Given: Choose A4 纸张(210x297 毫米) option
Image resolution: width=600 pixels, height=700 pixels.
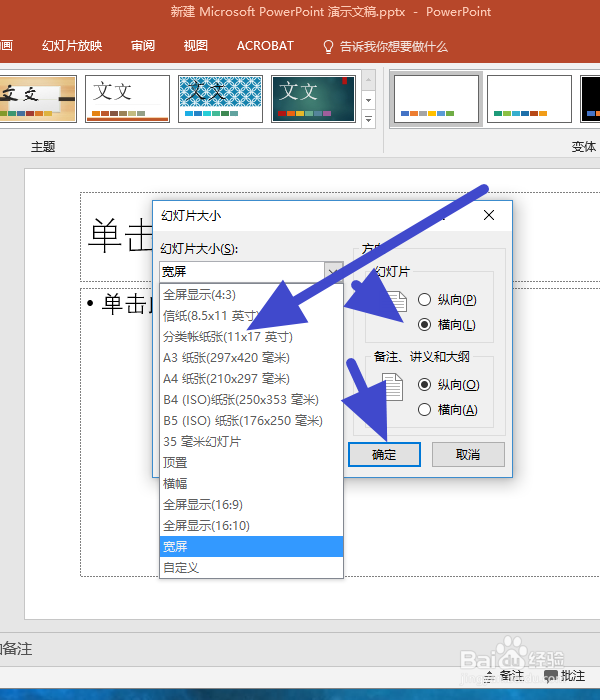Looking at the screenshot, I should 251,379.
